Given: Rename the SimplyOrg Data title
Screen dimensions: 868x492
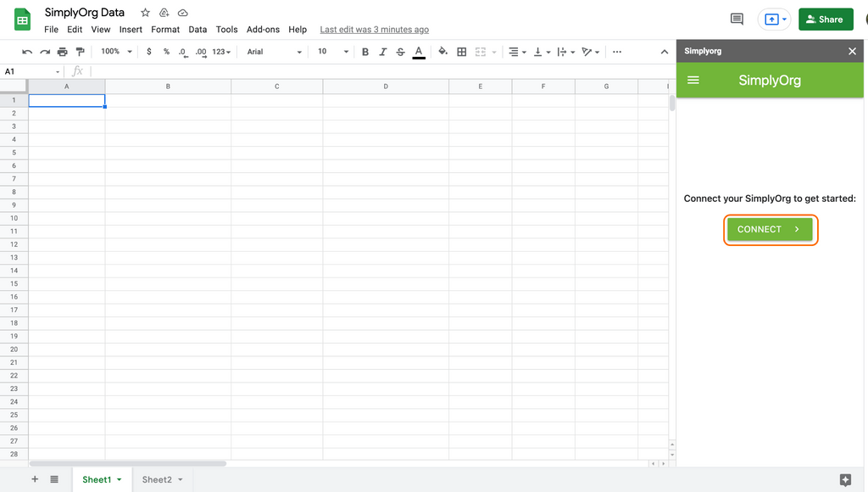Looking at the screenshot, I should point(85,12).
